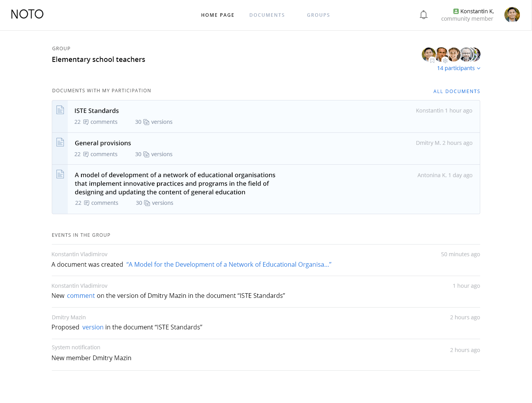The image size is (532, 403).
Task: Click the ISTE Standards document icon
Action: point(60,110)
